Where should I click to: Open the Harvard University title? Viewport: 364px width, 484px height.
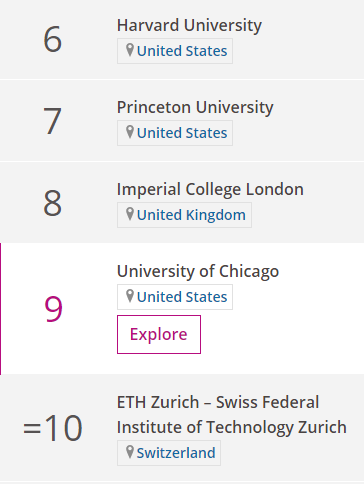[189, 25]
